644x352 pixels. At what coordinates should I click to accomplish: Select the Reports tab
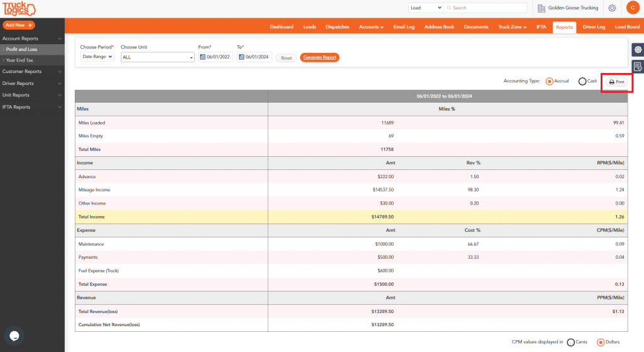click(564, 28)
